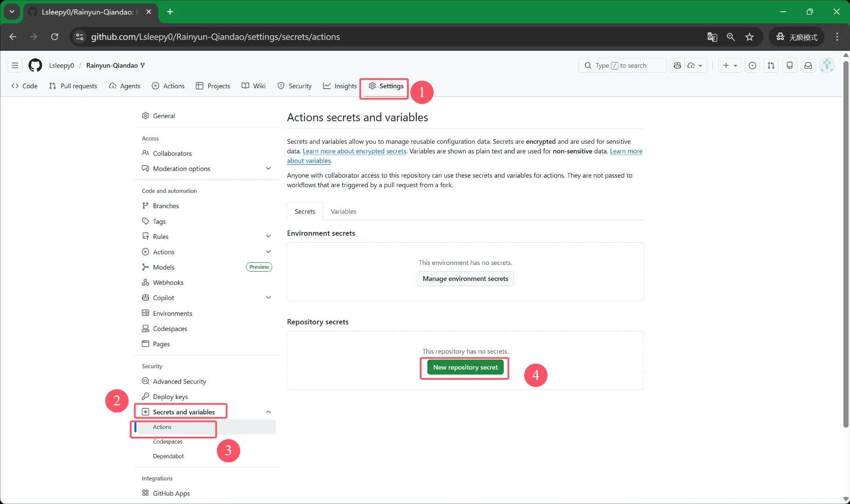The image size is (850, 504).
Task: Open the GitHub homepage logo
Action: (x=35, y=65)
